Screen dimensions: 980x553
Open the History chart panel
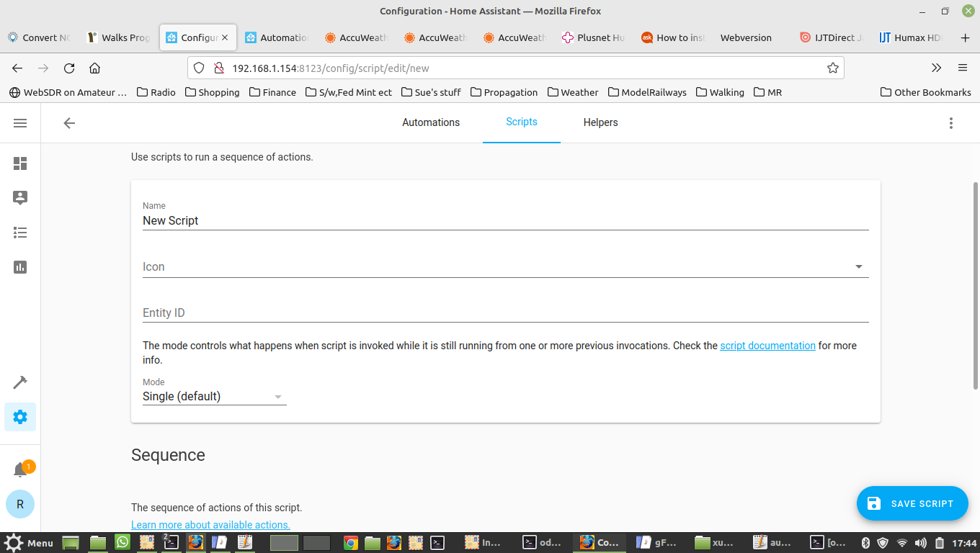point(20,267)
